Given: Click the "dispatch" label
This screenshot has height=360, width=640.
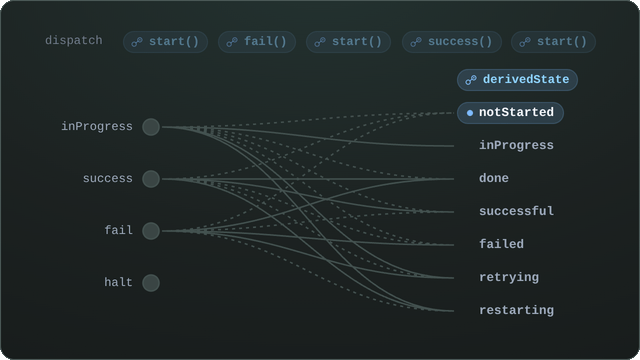Looking at the screenshot, I should coord(73,40).
